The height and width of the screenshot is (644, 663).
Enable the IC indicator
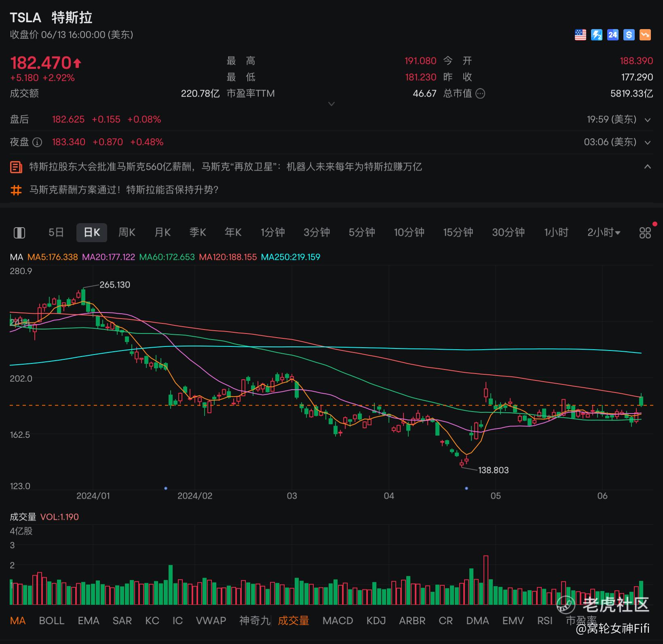point(177,621)
